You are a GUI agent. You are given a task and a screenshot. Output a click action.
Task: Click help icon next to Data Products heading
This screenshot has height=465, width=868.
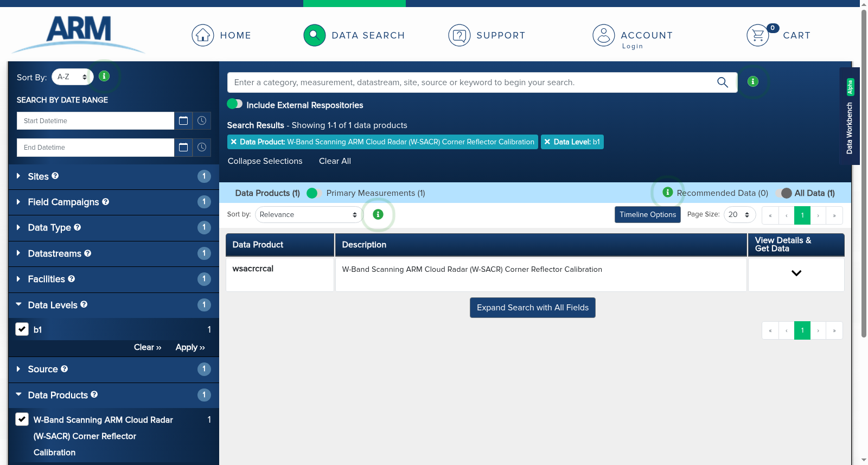94,394
